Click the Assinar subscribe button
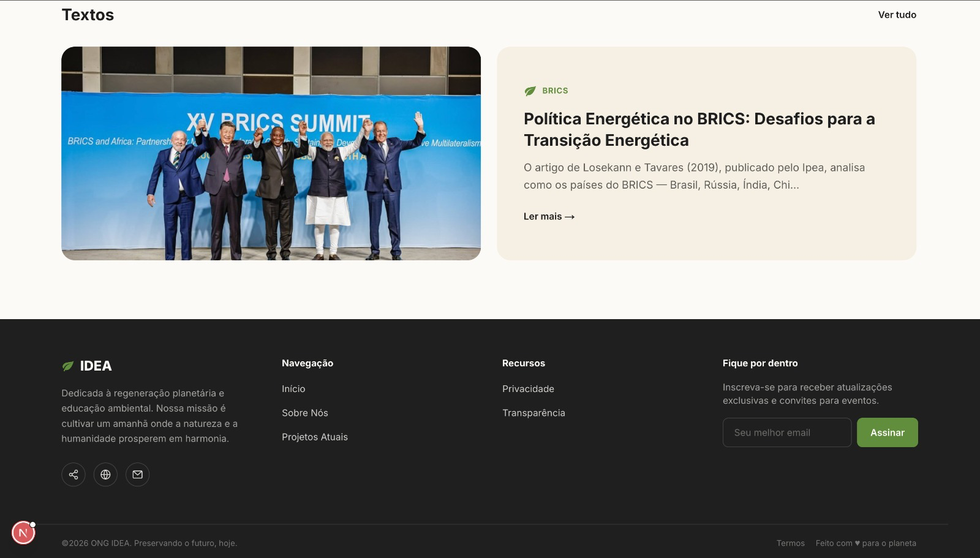Image resolution: width=980 pixels, height=558 pixels. 888,432
